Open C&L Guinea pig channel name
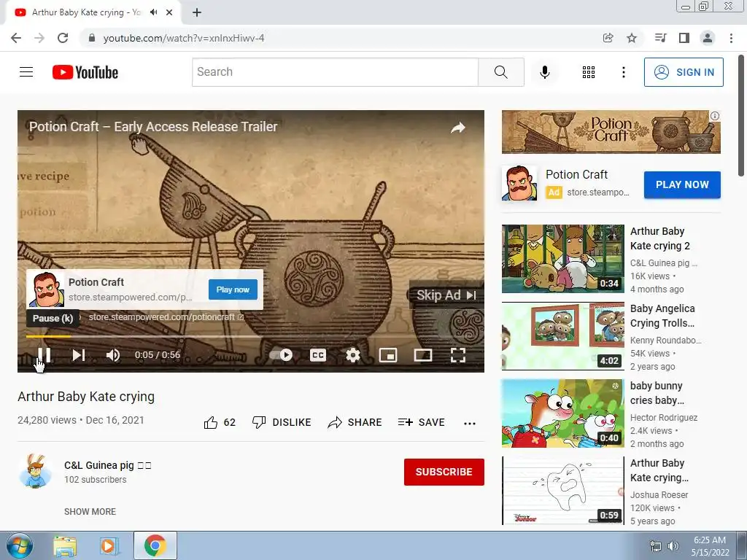 pos(108,465)
